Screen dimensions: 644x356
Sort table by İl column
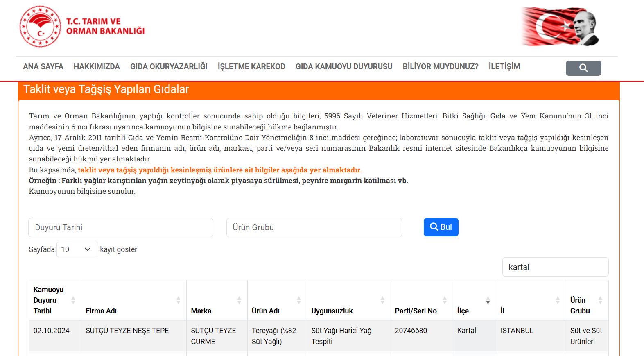tap(557, 300)
